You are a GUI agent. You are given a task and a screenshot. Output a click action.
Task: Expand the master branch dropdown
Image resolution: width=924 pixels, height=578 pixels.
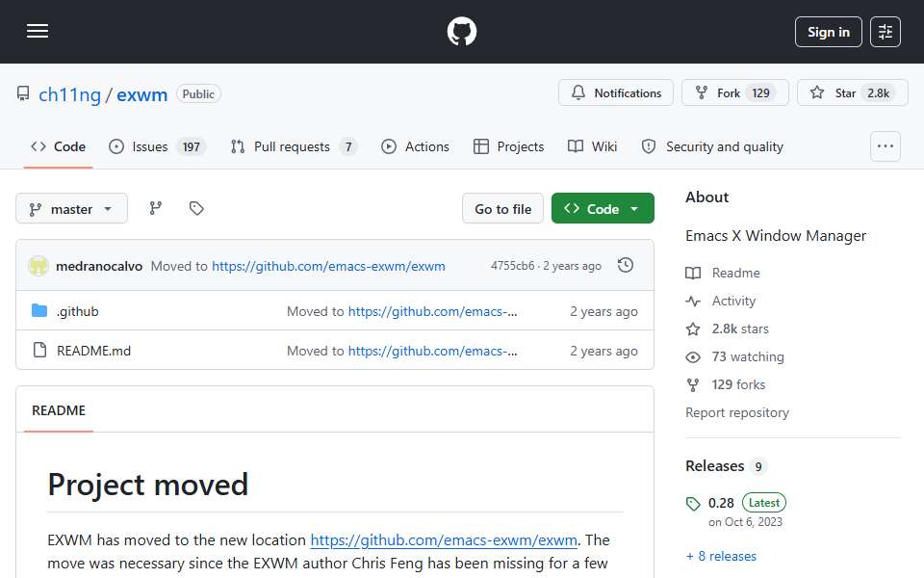tap(71, 209)
